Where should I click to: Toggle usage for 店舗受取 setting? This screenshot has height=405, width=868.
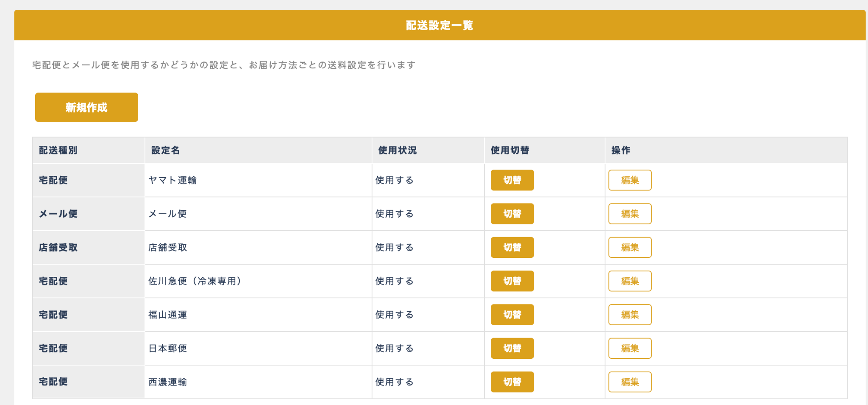[x=512, y=247]
